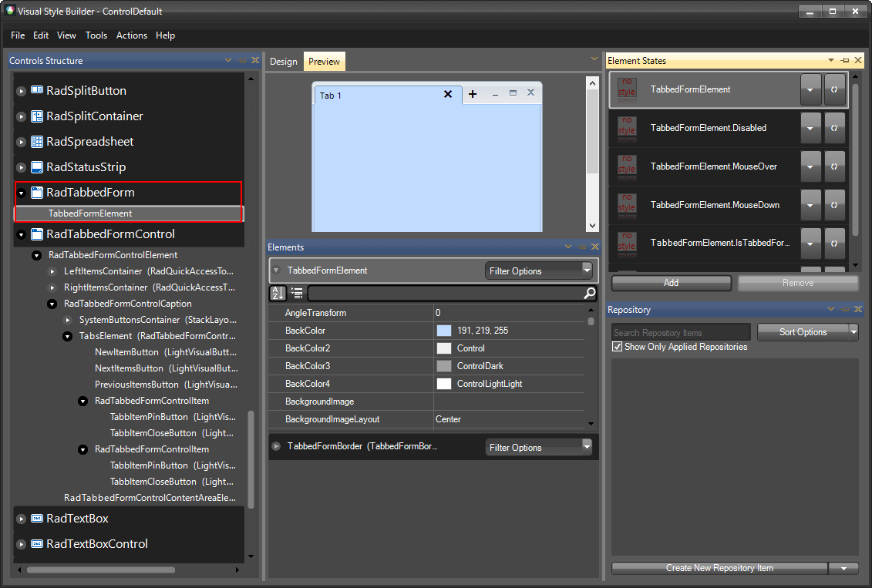Viewport: 872px width, 588px height.
Task: Open the Help menu
Action: tap(165, 35)
